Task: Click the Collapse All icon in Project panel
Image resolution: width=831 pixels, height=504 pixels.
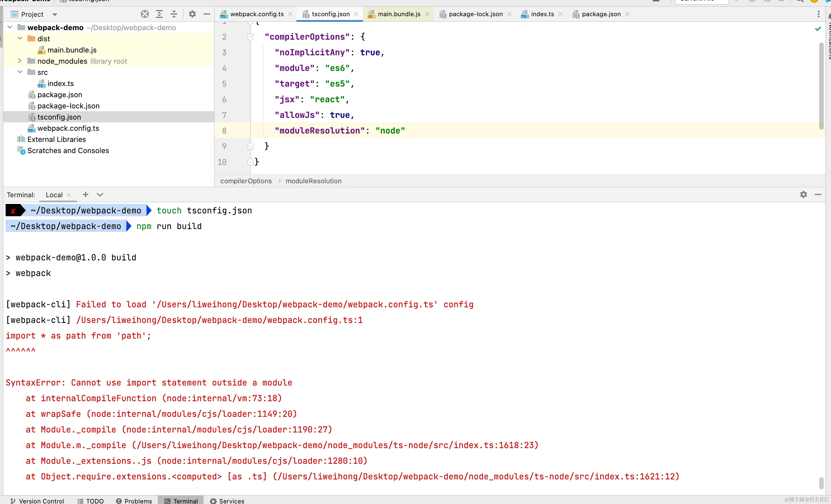Action: click(174, 14)
